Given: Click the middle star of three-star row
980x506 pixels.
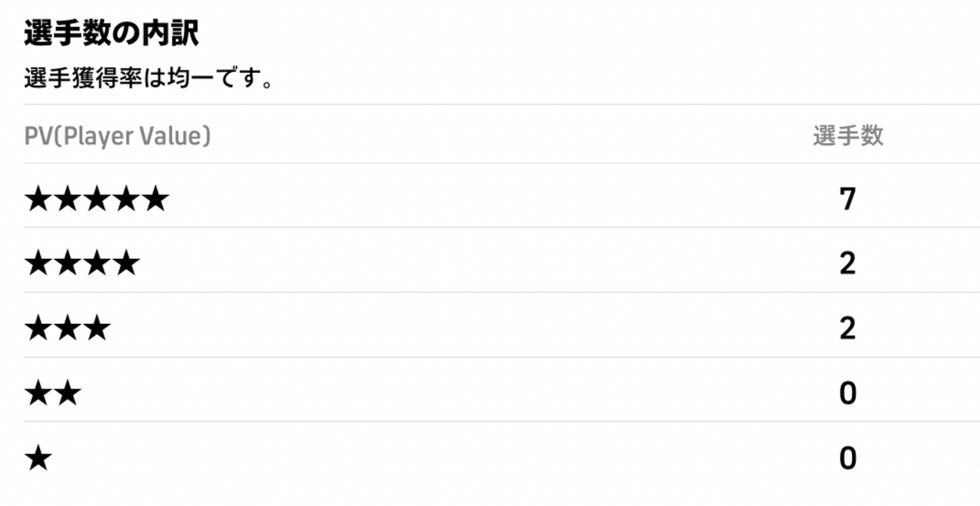Looking at the screenshot, I should point(68,329).
